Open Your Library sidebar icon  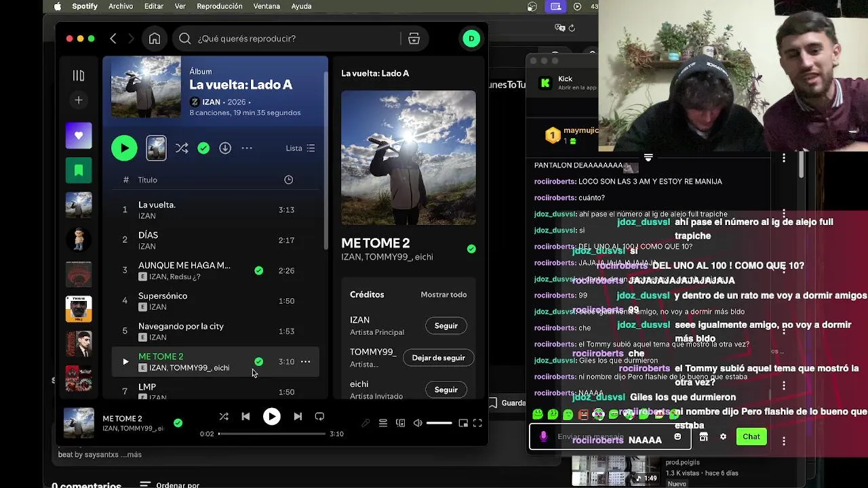79,76
